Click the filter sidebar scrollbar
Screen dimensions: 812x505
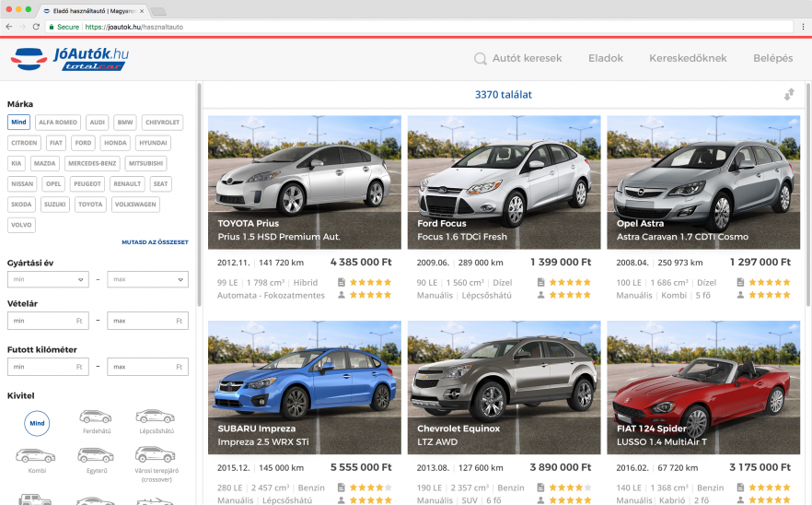coord(199,195)
